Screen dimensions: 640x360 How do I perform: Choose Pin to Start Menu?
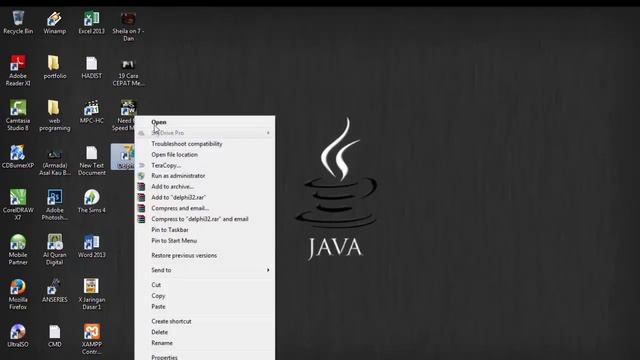click(205, 240)
